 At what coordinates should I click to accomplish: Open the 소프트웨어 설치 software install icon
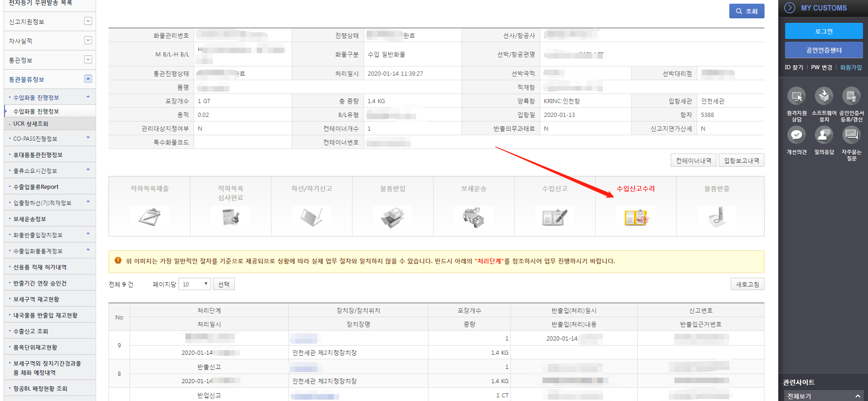pyautogui.click(x=824, y=97)
